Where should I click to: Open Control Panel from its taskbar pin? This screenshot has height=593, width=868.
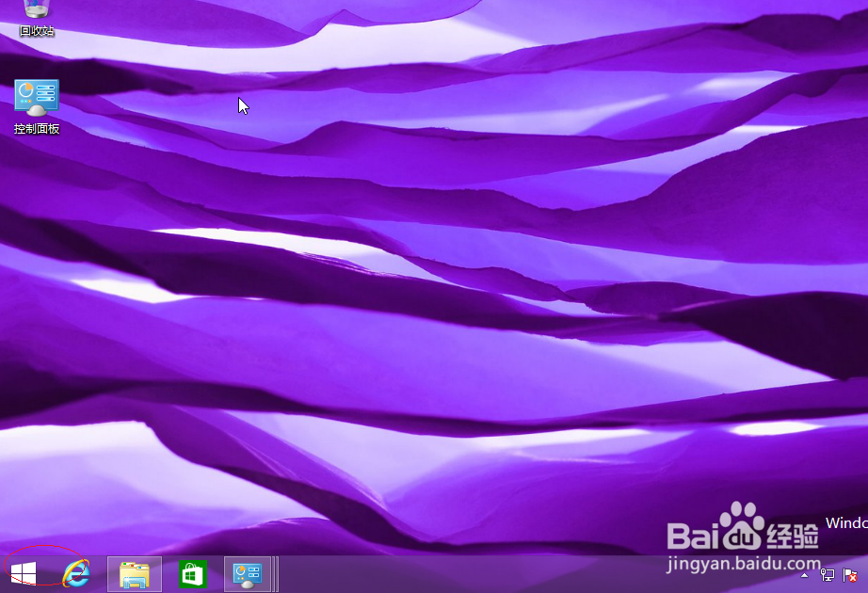tap(248, 573)
